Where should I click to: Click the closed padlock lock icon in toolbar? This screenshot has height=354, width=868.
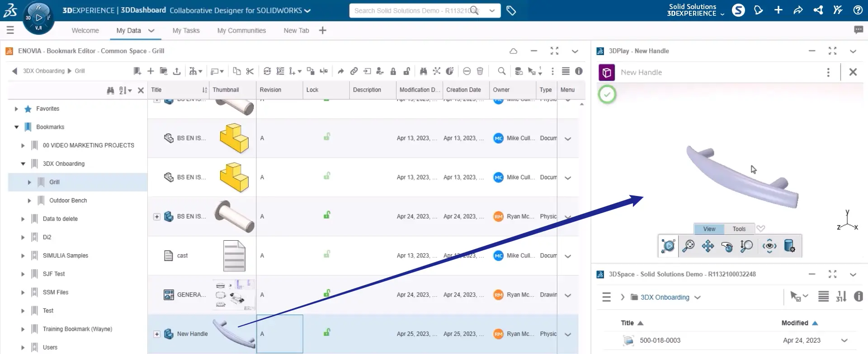pyautogui.click(x=393, y=71)
